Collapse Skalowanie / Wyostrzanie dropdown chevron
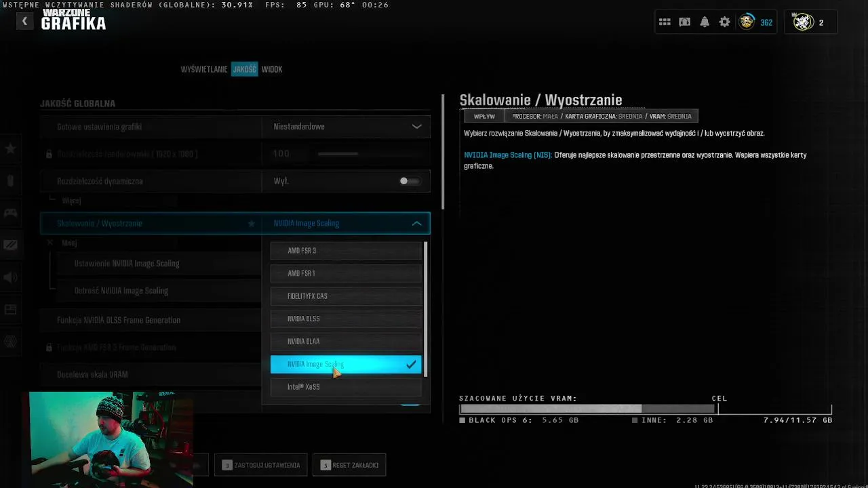 pos(416,223)
